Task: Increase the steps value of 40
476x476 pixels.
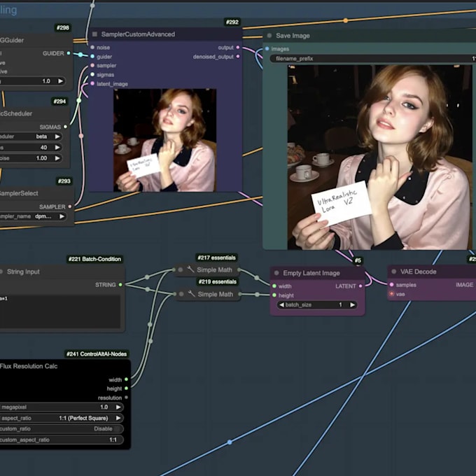Action: 59,148
